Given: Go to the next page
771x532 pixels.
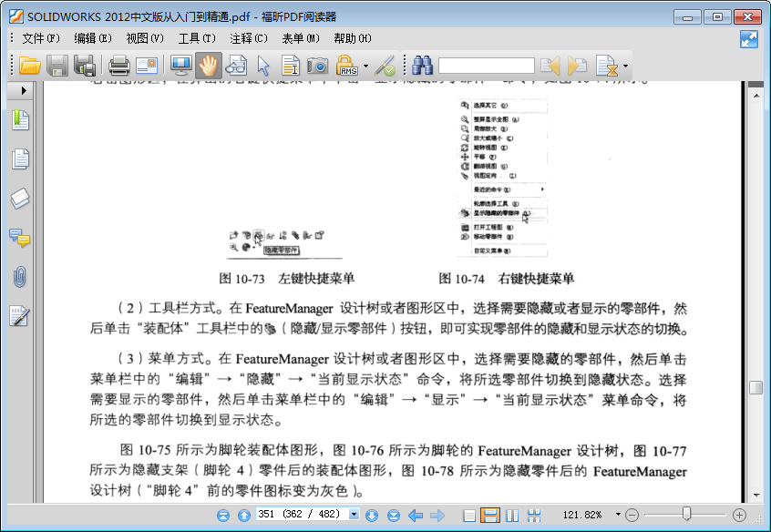Looking at the screenshot, I should pyautogui.click(x=372, y=516).
